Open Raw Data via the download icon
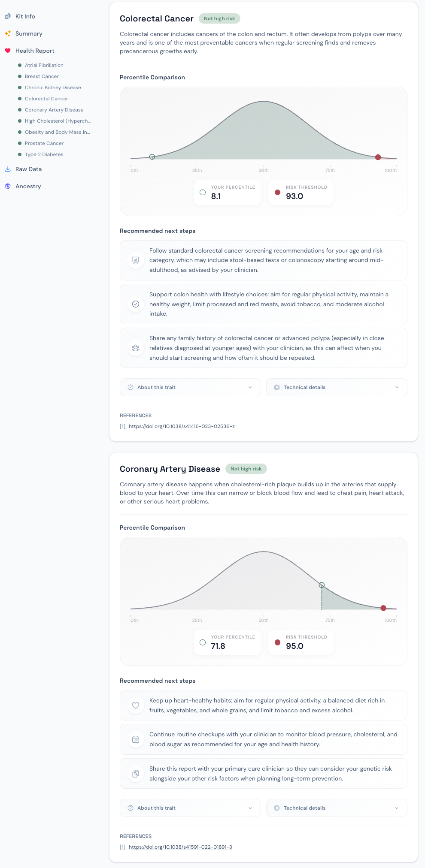425x868 pixels. [x=8, y=169]
